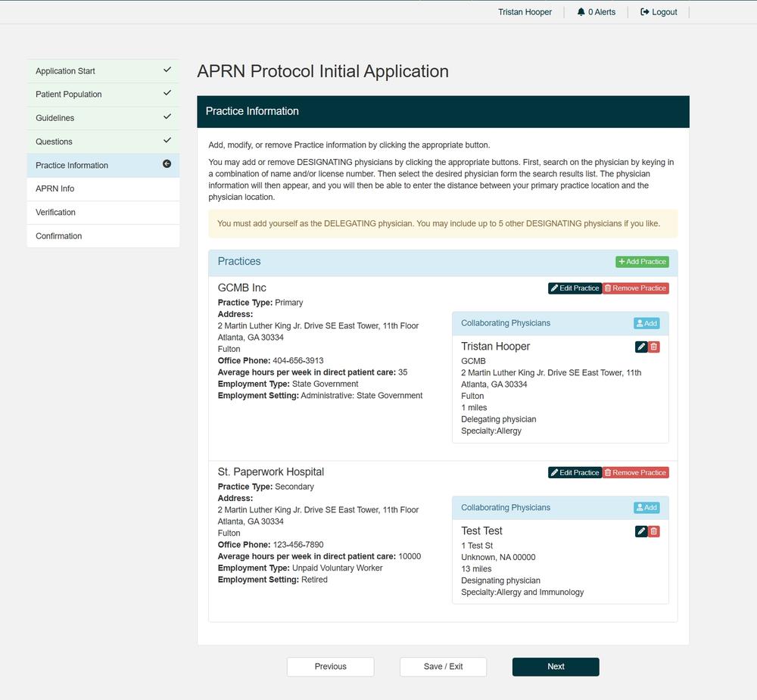Open the Alerts bell icon
The width and height of the screenshot is (757, 700).
pos(581,12)
